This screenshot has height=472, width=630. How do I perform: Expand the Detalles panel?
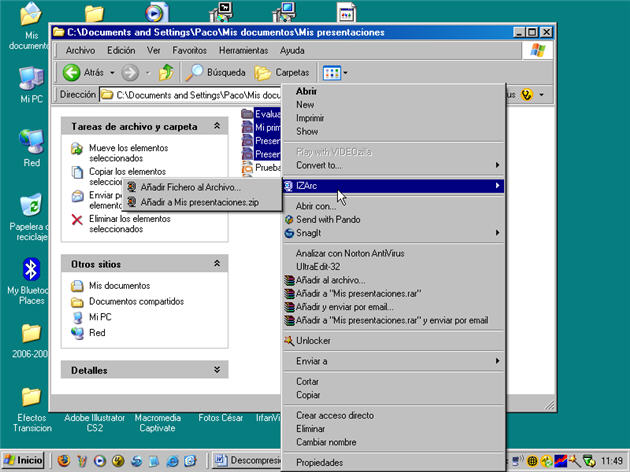pos(216,370)
